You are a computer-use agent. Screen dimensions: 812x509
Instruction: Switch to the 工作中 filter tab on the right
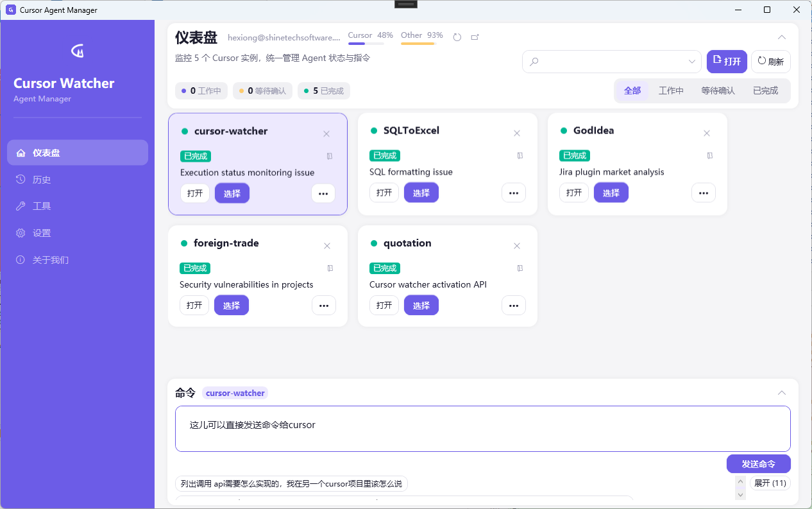671,91
